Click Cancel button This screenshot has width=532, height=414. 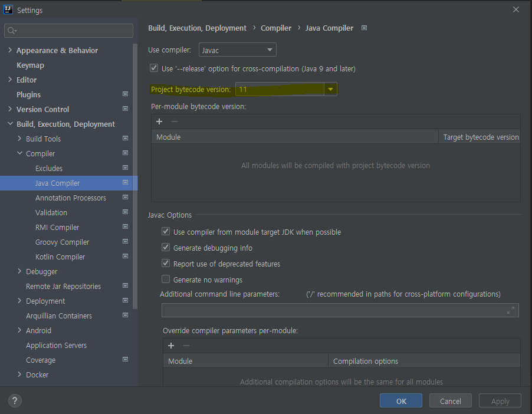[x=450, y=401]
